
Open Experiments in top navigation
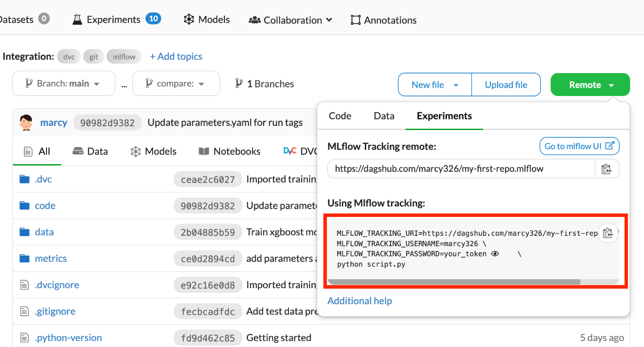[x=113, y=20]
